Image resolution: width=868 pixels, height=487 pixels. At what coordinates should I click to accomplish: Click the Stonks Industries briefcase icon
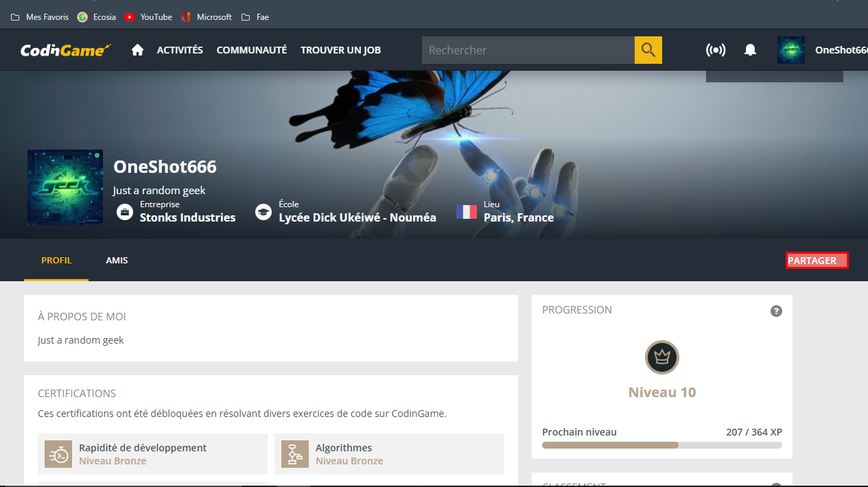[x=125, y=212]
